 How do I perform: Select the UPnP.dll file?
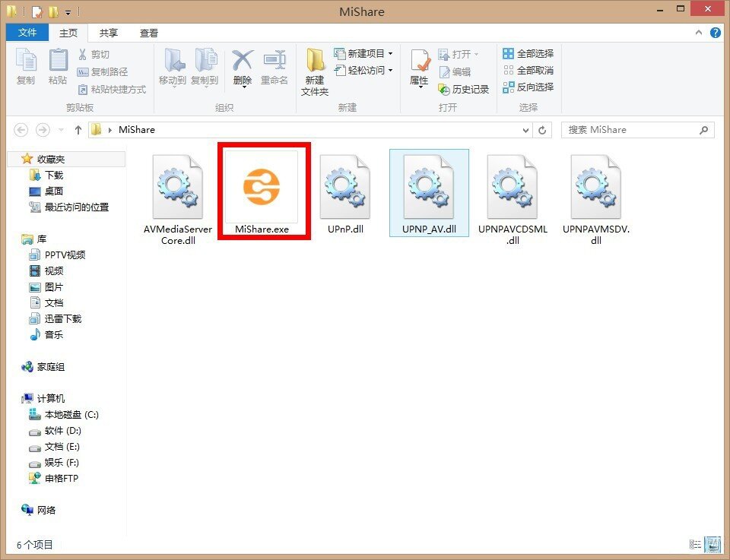pos(345,195)
